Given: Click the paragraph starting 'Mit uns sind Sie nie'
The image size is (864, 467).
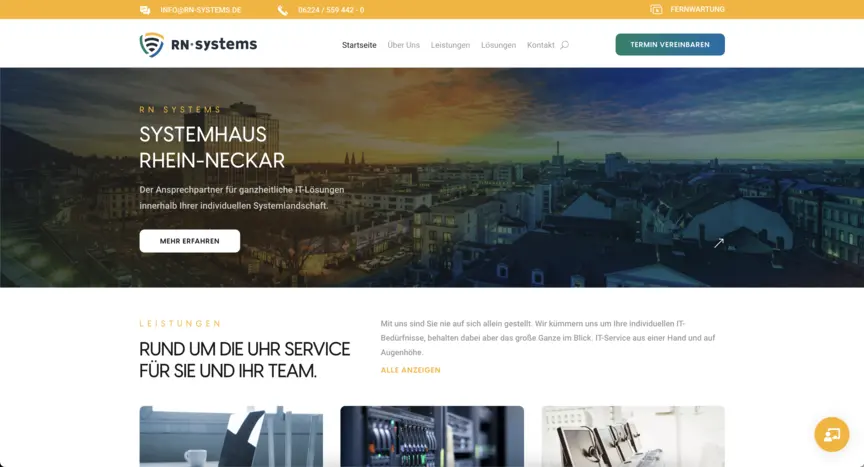Looking at the screenshot, I should [x=548, y=338].
